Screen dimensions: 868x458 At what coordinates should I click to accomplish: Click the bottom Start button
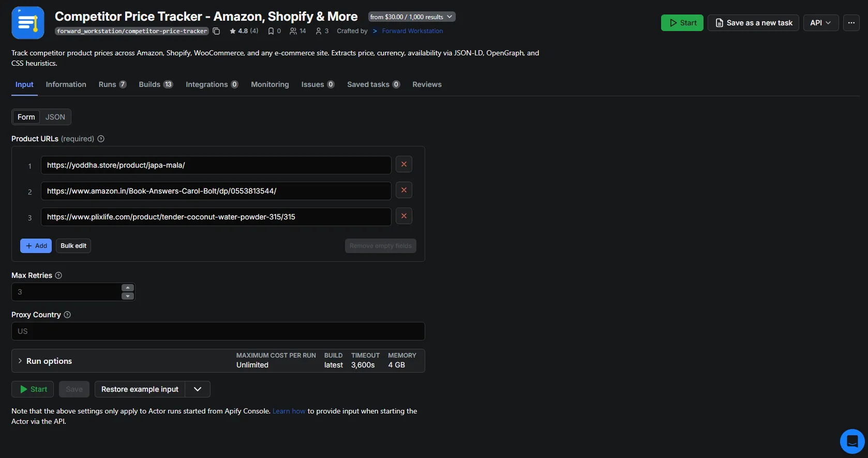[33, 389]
